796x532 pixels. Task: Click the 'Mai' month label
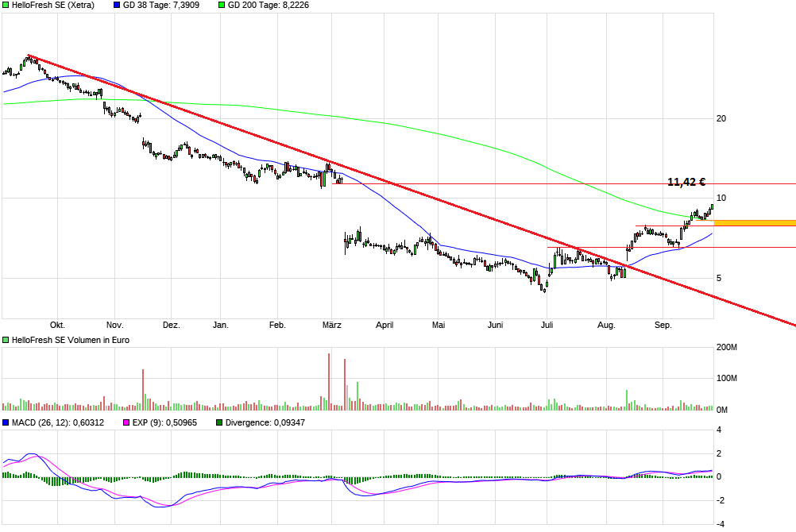pos(438,325)
